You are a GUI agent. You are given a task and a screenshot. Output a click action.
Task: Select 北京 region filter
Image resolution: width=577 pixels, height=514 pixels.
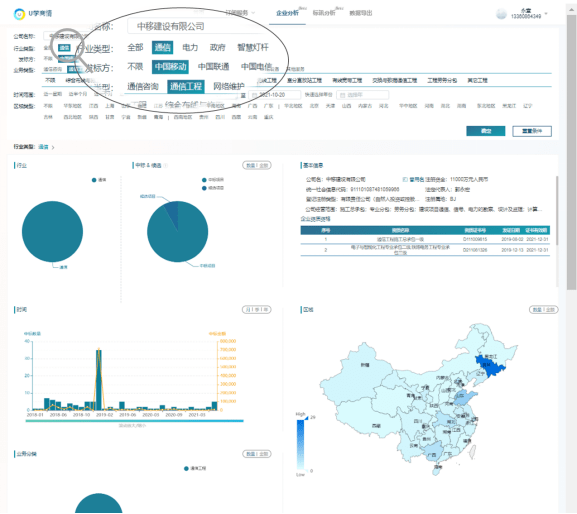314,106
